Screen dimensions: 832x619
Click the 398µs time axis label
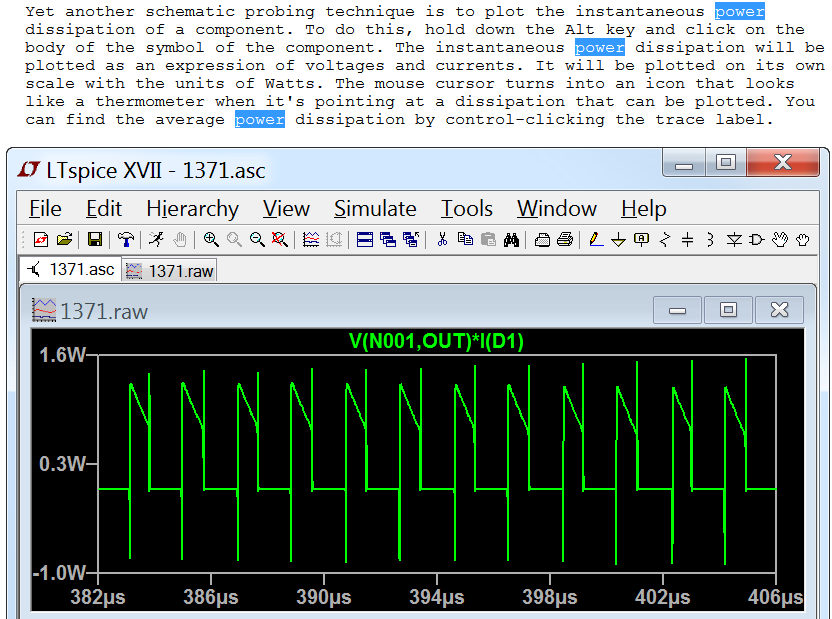(x=550, y=597)
